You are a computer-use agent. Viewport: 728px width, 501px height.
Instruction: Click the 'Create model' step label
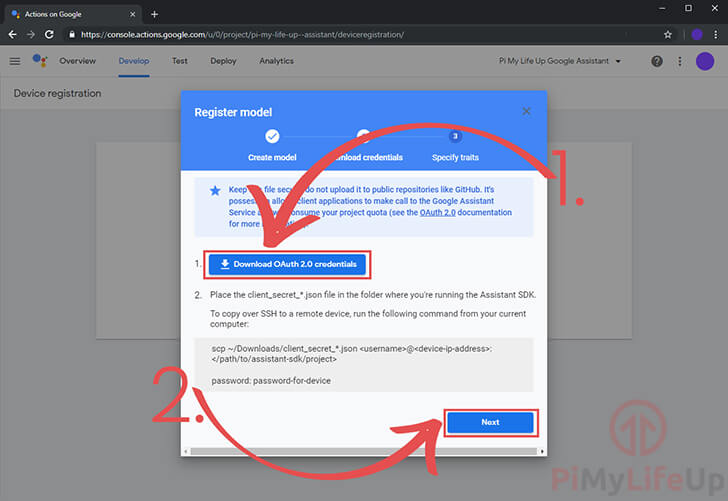(x=272, y=157)
